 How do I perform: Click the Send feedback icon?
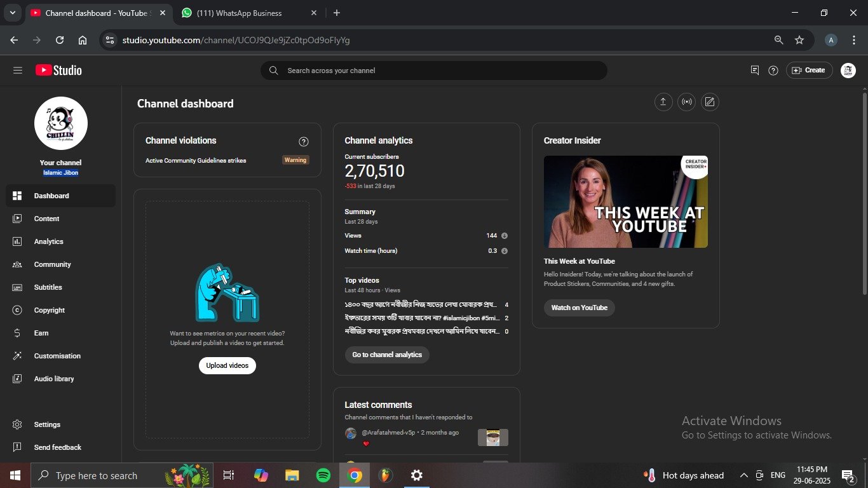[18, 447]
